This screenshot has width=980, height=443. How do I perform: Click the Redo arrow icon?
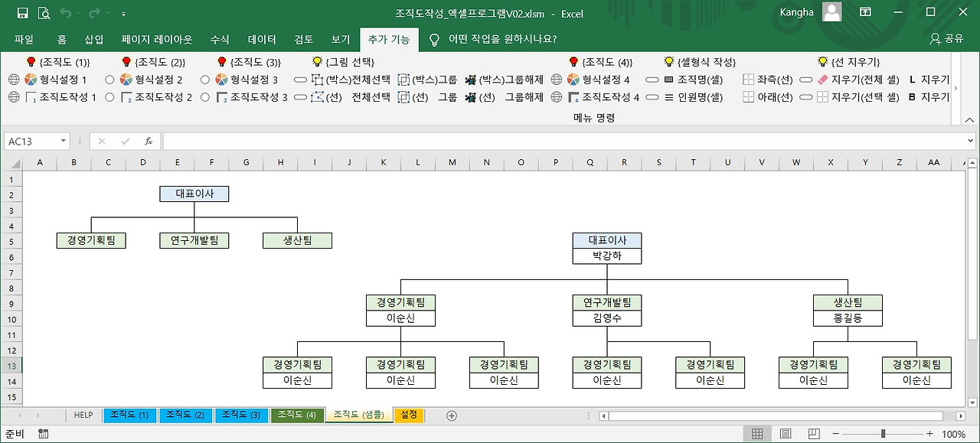[94, 13]
